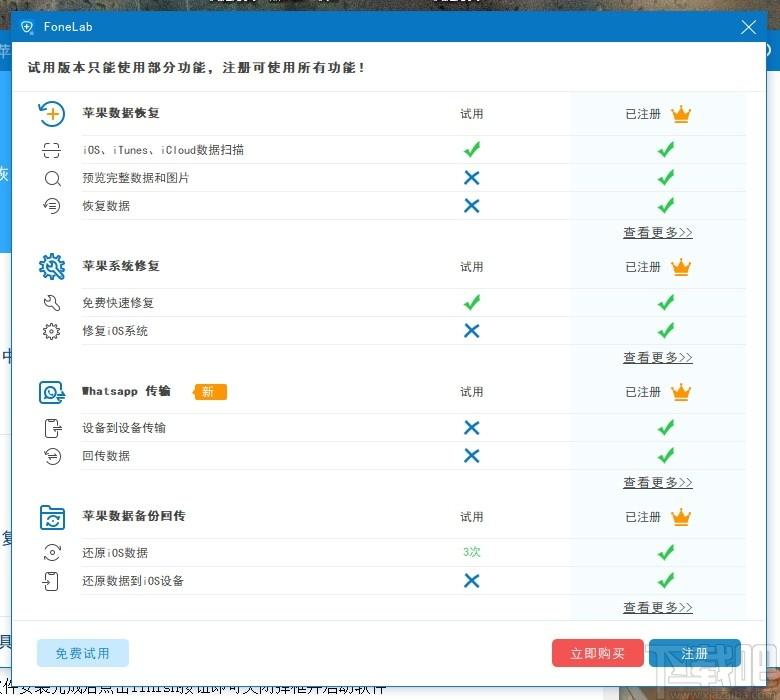Click registered green check for 恢复数据

coord(666,205)
